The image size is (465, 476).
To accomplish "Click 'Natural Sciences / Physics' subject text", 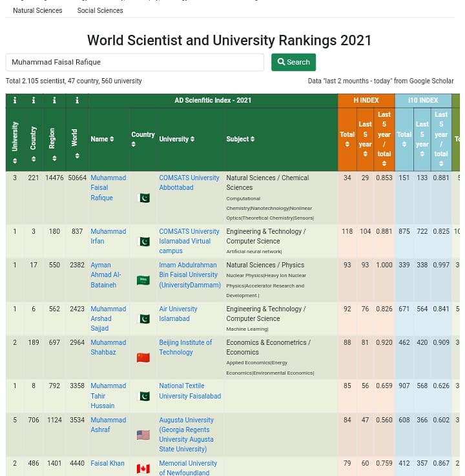I will pos(265,265).
